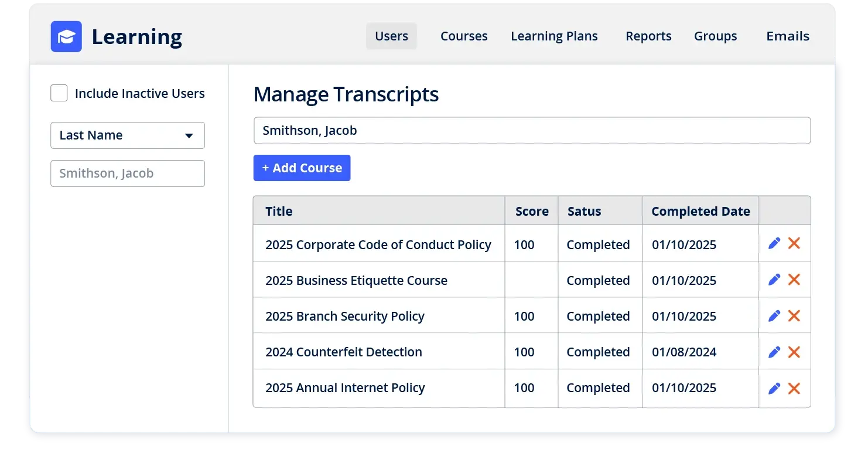The height and width of the screenshot is (466, 868).
Task: Click the Add Course button
Action: point(302,168)
